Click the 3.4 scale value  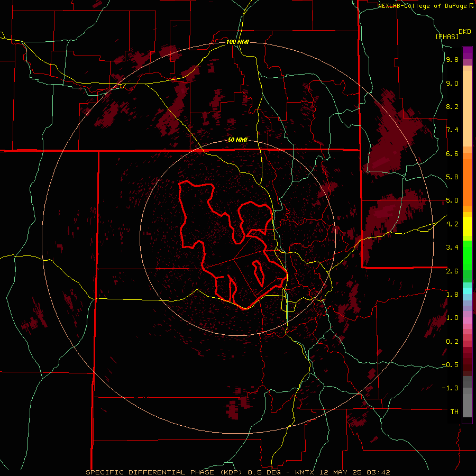click(x=452, y=248)
